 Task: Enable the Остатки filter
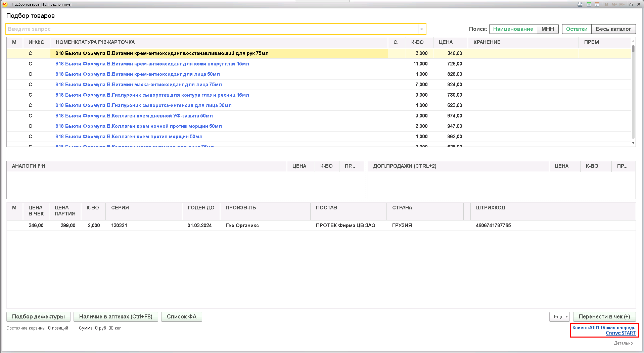click(x=577, y=29)
